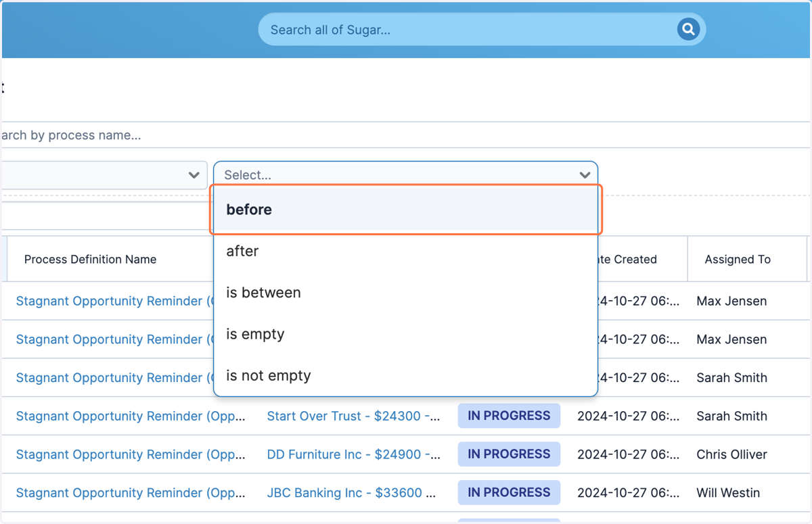Sort by Date Created column header
Viewport: 812px width, 524px height.
click(x=627, y=259)
